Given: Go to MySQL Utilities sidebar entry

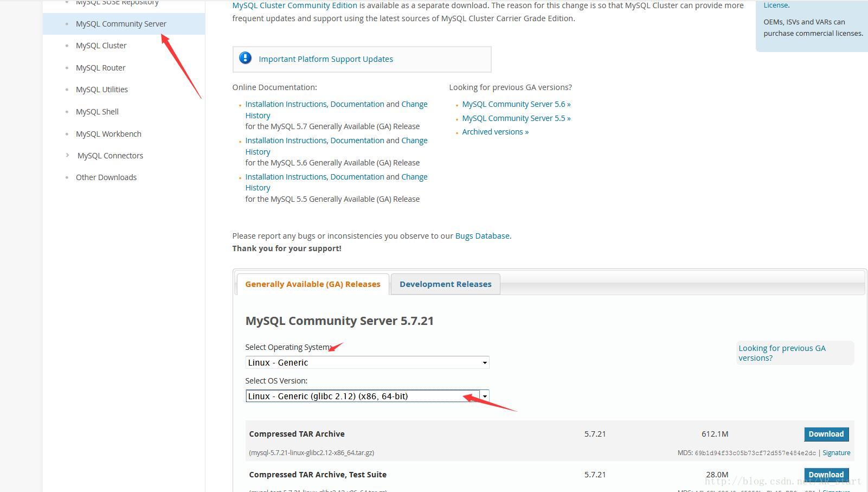Looking at the screenshot, I should (102, 90).
